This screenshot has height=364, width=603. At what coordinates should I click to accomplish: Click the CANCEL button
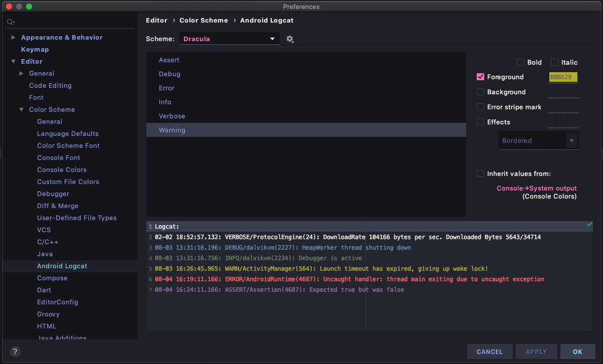pyautogui.click(x=490, y=351)
